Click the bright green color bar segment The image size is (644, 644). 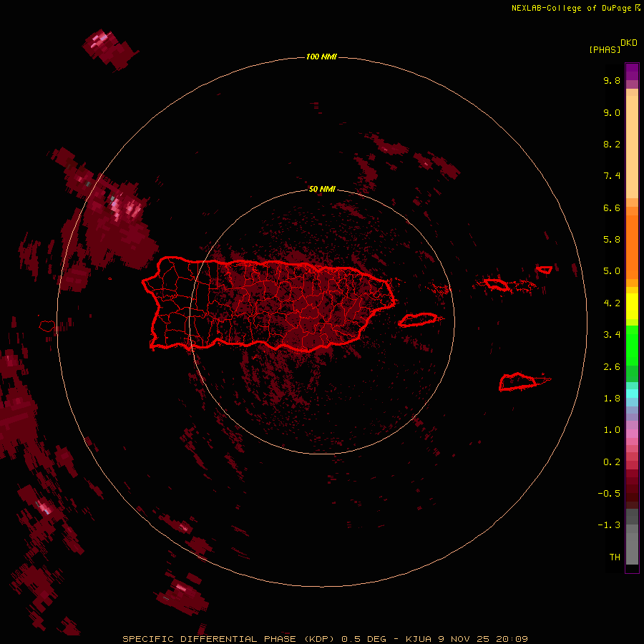(x=632, y=346)
